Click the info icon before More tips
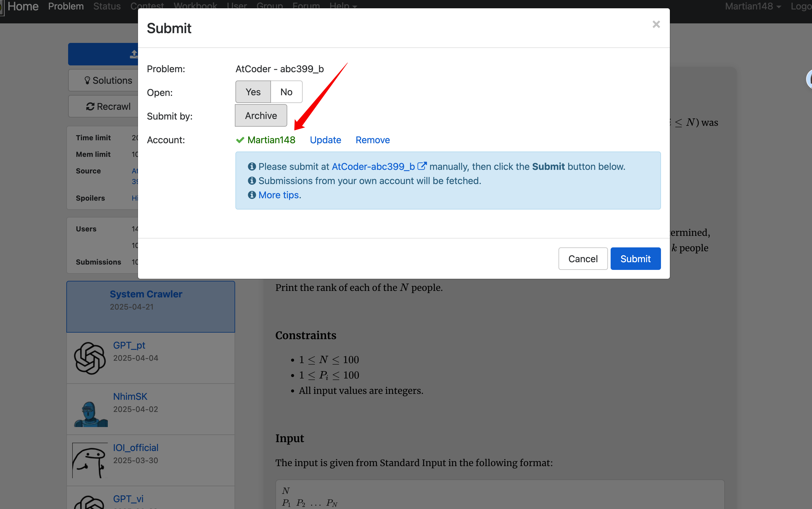The image size is (812, 509). point(252,195)
